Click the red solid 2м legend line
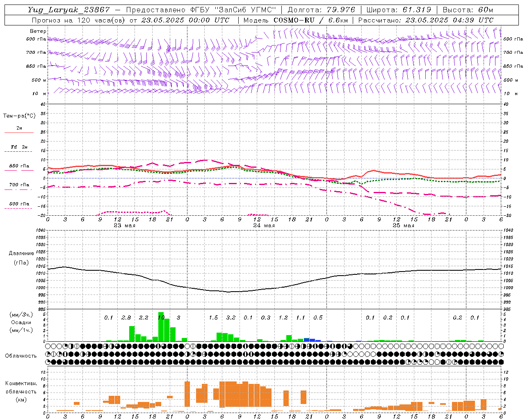Viewport: 525px width, 420px height. click(x=19, y=133)
